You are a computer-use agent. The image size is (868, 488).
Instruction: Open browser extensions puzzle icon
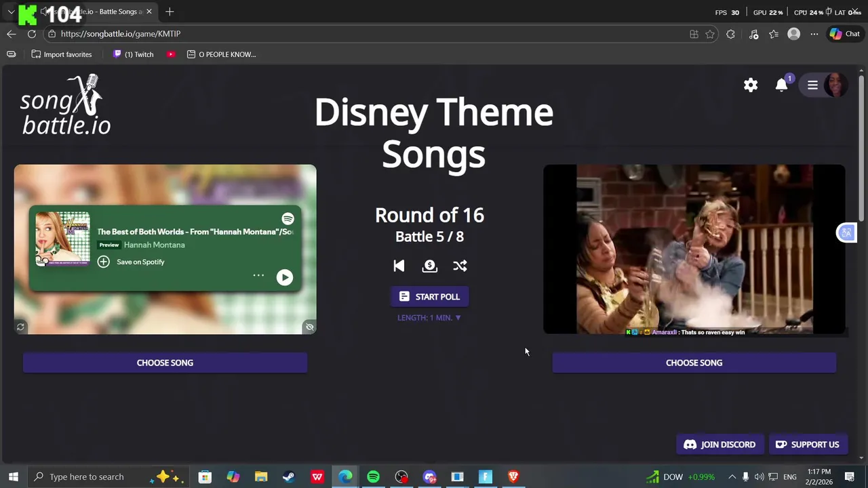pyautogui.click(x=730, y=34)
